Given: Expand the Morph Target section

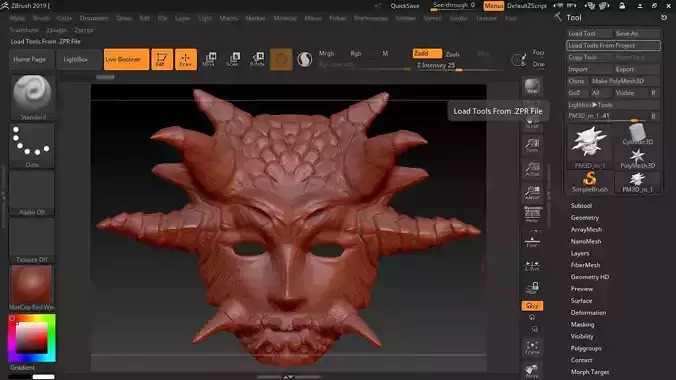Looking at the screenshot, I should (590, 372).
